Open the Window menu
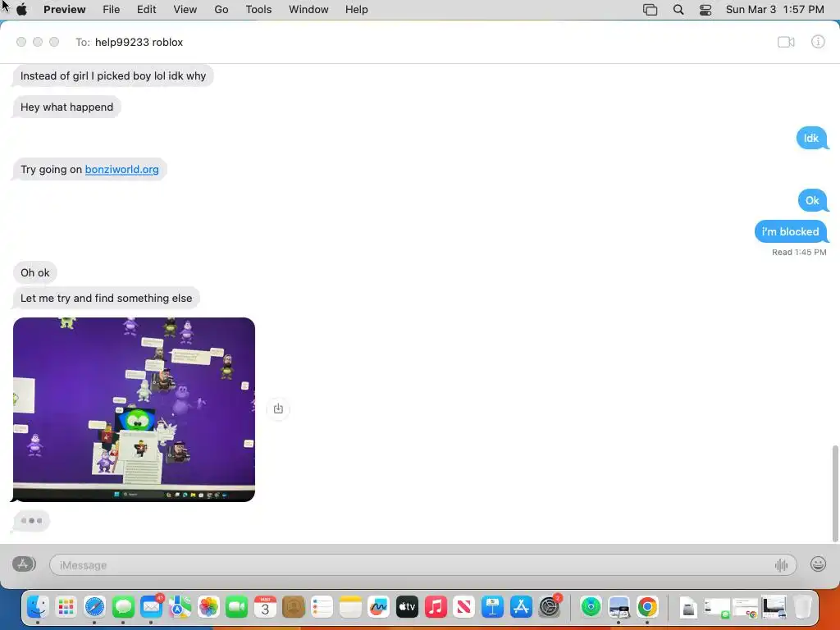Viewport: 840px width, 630px height. (308, 10)
